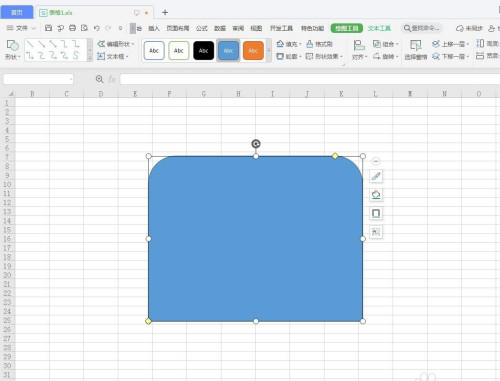Click the yellow diamond at bottom-left corner
This screenshot has height=381, width=500.
pos(148,321)
